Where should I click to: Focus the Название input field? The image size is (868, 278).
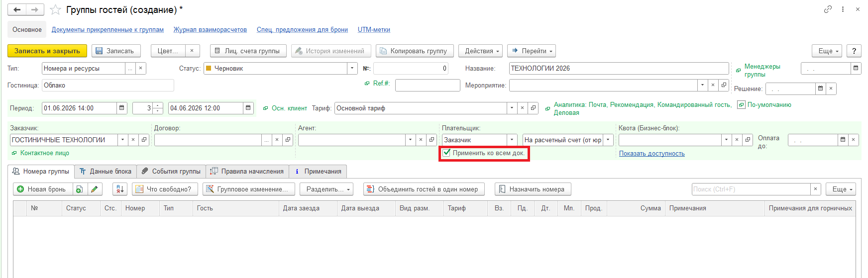click(x=619, y=68)
